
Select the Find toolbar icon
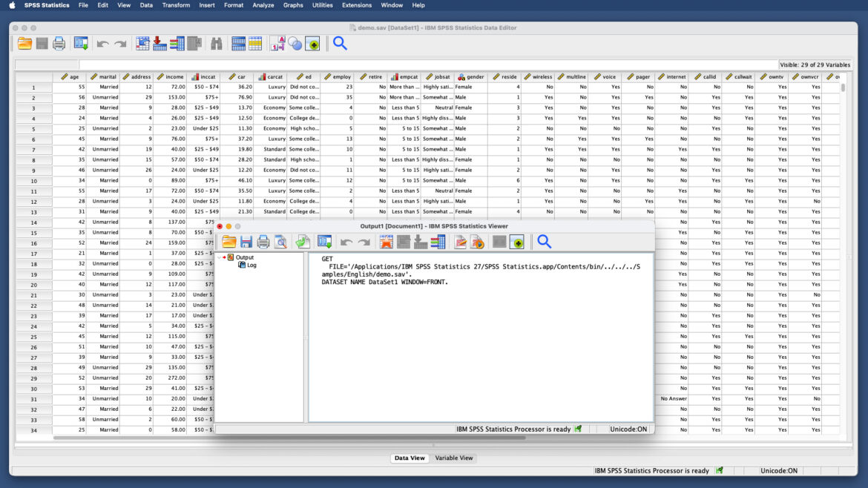click(x=216, y=43)
